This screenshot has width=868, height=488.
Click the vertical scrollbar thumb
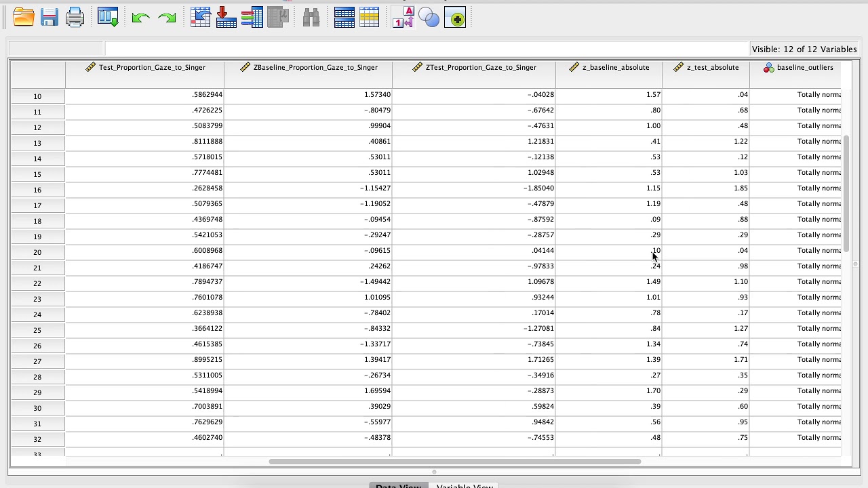pos(846,193)
